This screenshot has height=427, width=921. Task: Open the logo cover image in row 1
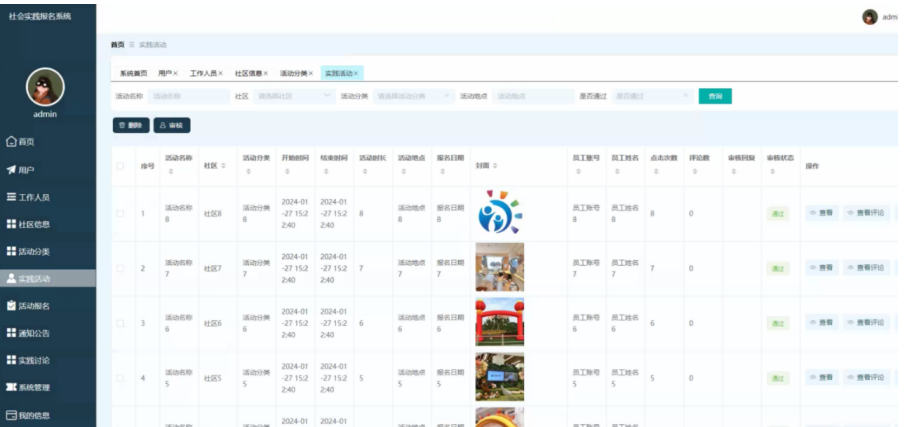coord(499,212)
